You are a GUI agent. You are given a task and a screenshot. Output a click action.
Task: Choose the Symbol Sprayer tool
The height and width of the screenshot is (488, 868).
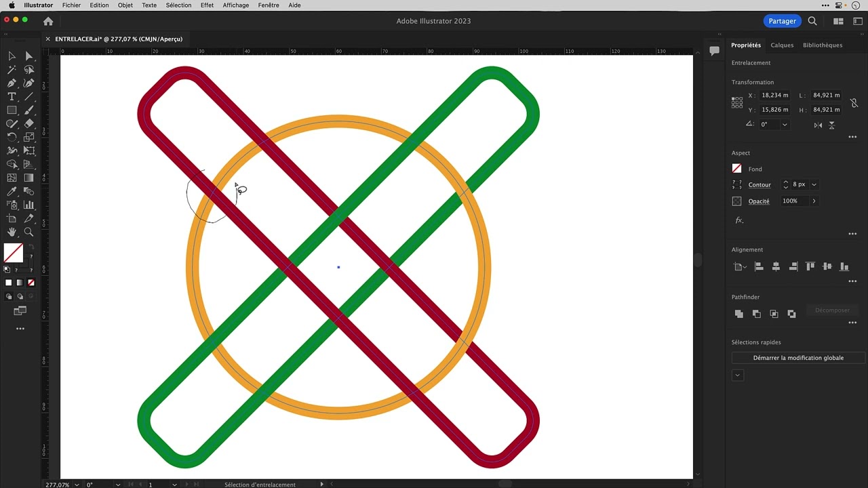tap(12, 205)
